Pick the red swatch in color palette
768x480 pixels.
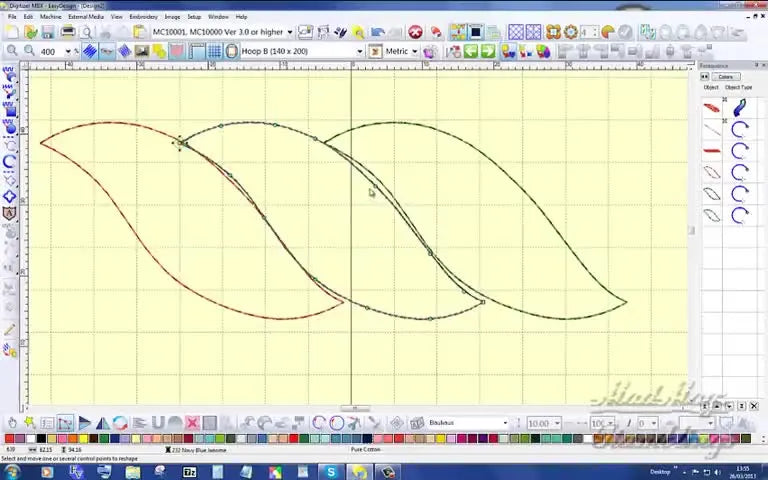(11, 439)
